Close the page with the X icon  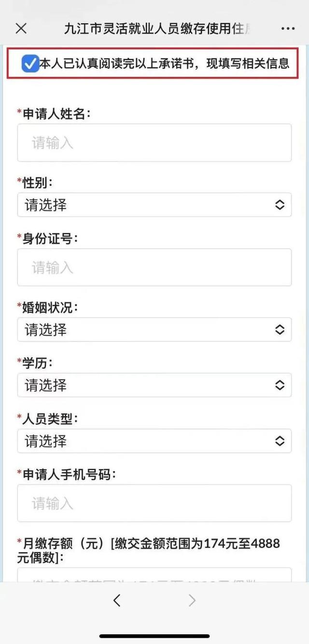21,28
